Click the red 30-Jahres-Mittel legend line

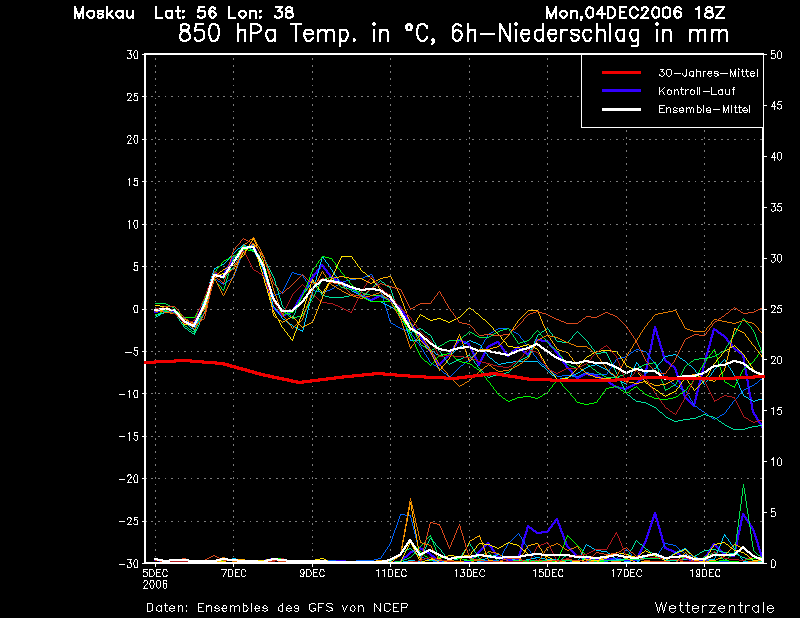tap(622, 73)
